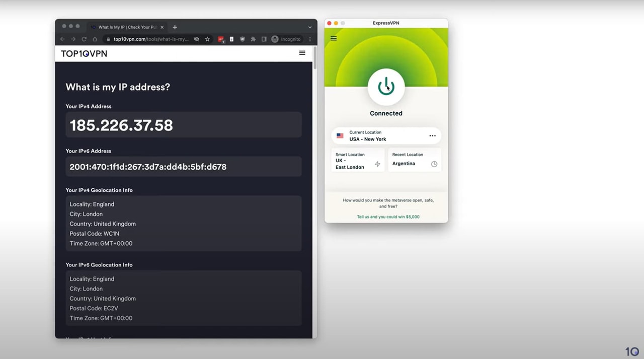Open site info via the address bar padlock
This screenshot has height=359, width=644.
pyautogui.click(x=108, y=39)
